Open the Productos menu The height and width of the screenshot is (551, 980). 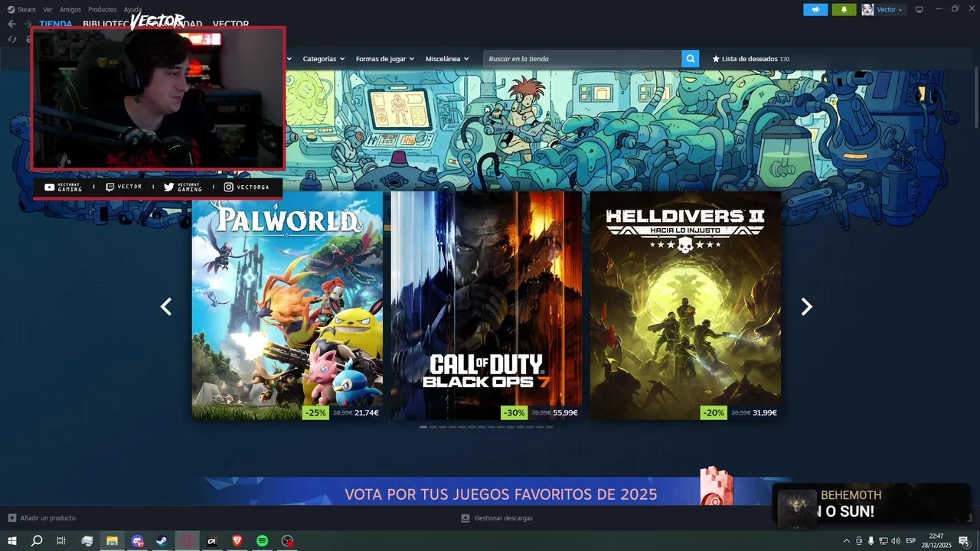pos(102,9)
